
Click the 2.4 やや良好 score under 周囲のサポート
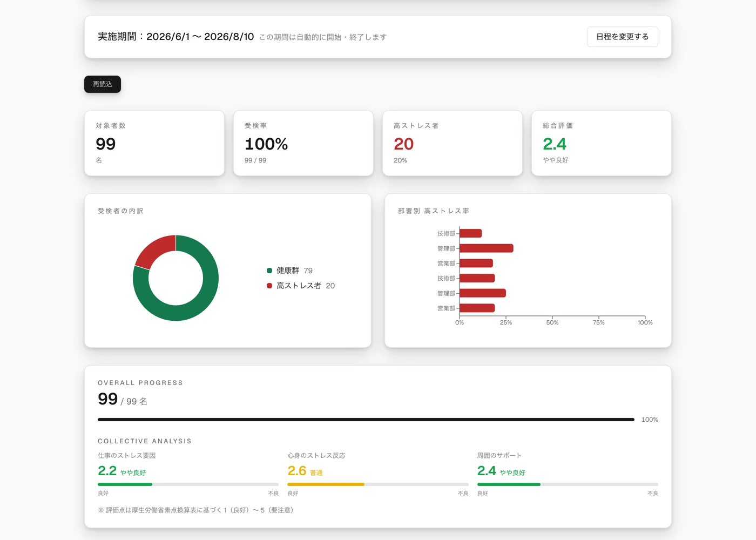pyautogui.click(x=501, y=471)
